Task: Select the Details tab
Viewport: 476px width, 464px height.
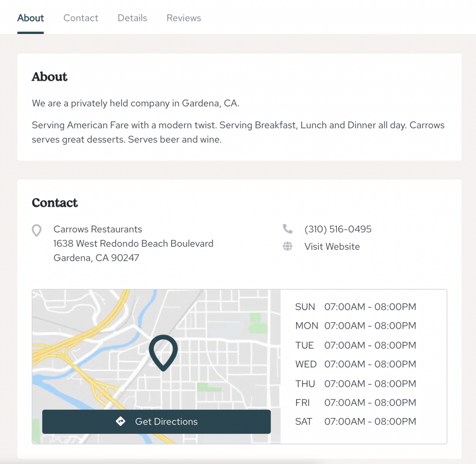Action: [132, 18]
